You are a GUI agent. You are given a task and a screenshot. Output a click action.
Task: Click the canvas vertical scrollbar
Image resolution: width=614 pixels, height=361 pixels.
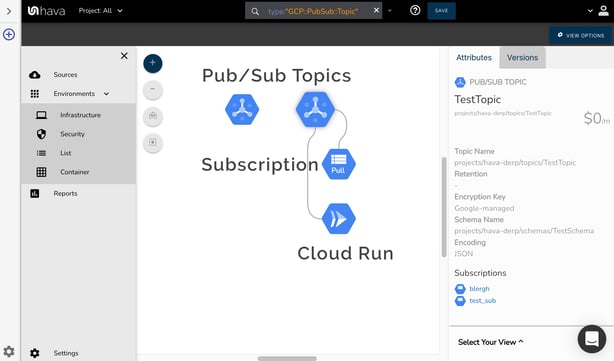click(x=444, y=207)
